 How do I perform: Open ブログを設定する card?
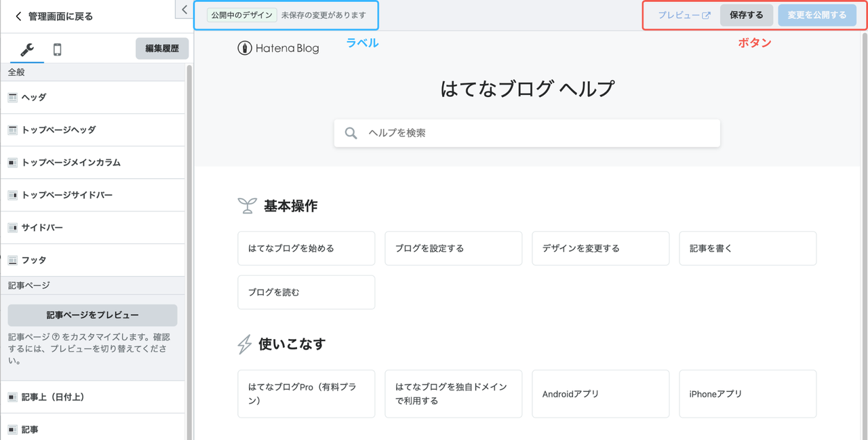tap(454, 248)
